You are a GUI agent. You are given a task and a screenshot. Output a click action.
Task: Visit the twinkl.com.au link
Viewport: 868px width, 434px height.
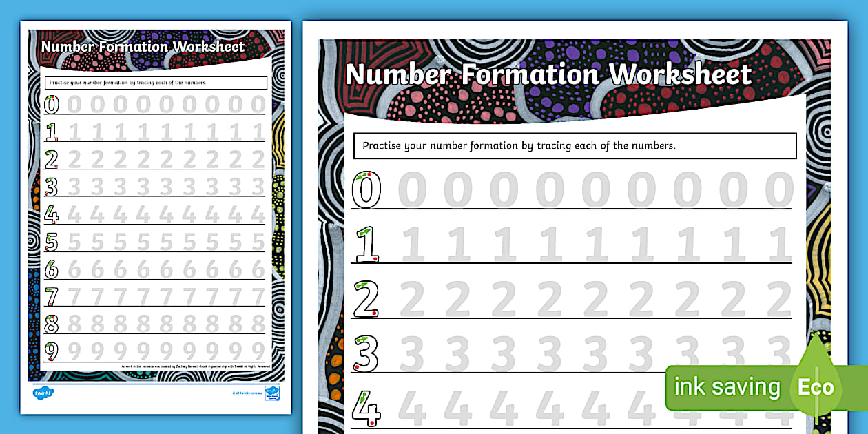point(246,391)
